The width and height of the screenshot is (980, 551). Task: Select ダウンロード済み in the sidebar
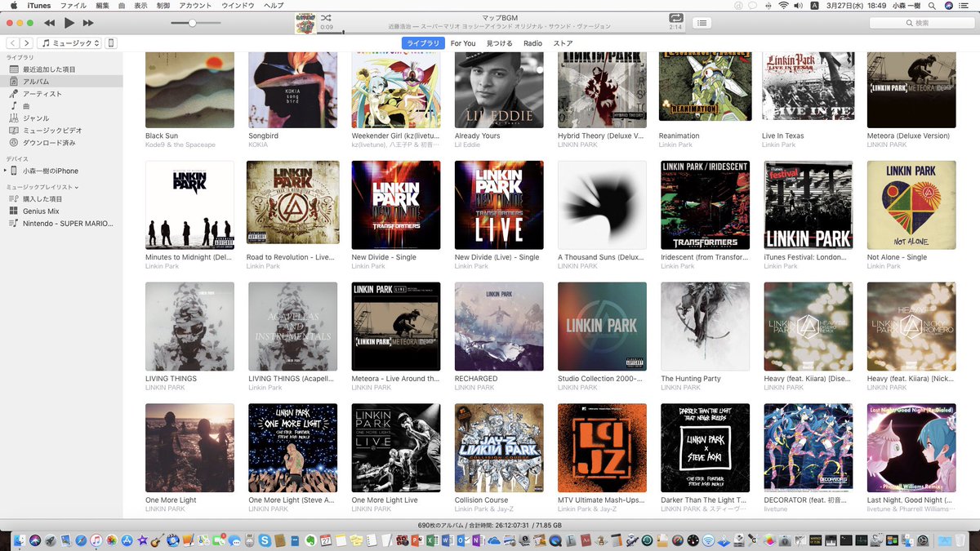pyautogui.click(x=61, y=143)
